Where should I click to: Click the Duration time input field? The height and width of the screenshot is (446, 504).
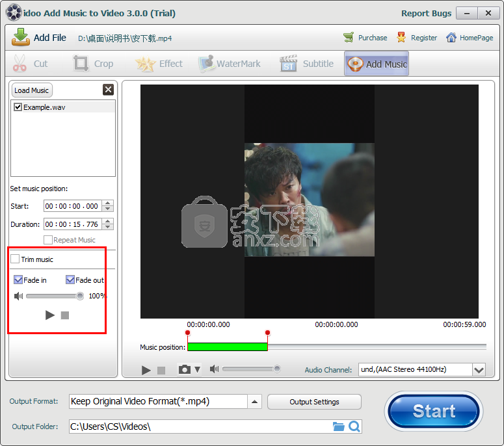pyautogui.click(x=73, y=224)
